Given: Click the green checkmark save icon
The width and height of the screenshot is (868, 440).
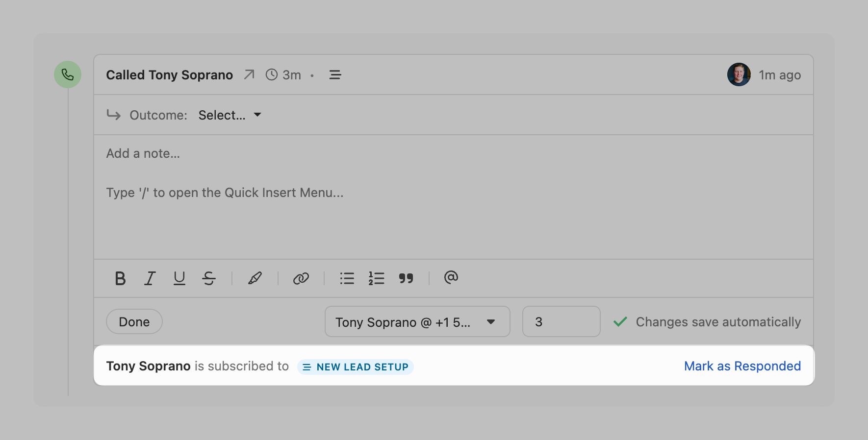Looking at the screenshot, I should click(620, 322).
